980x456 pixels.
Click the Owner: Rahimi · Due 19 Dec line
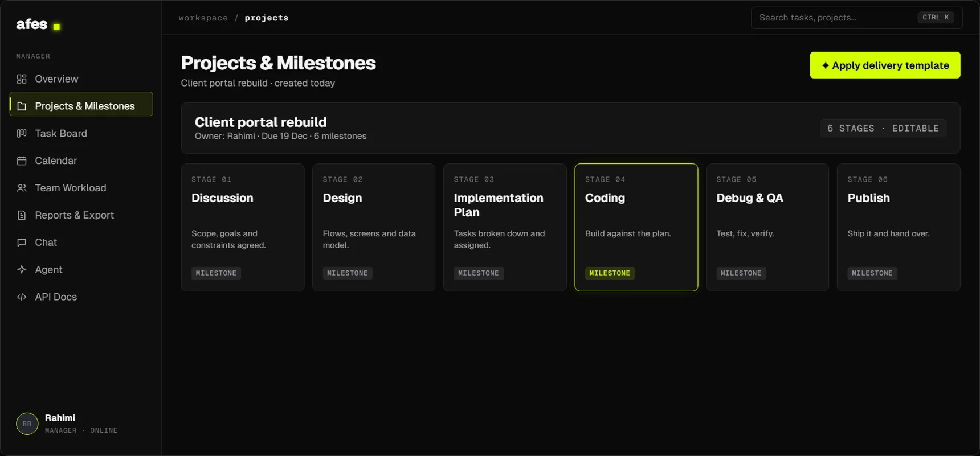coord(281,136)
